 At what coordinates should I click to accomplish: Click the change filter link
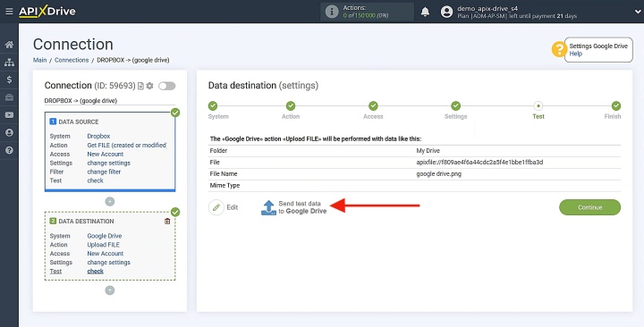(104, 172)
